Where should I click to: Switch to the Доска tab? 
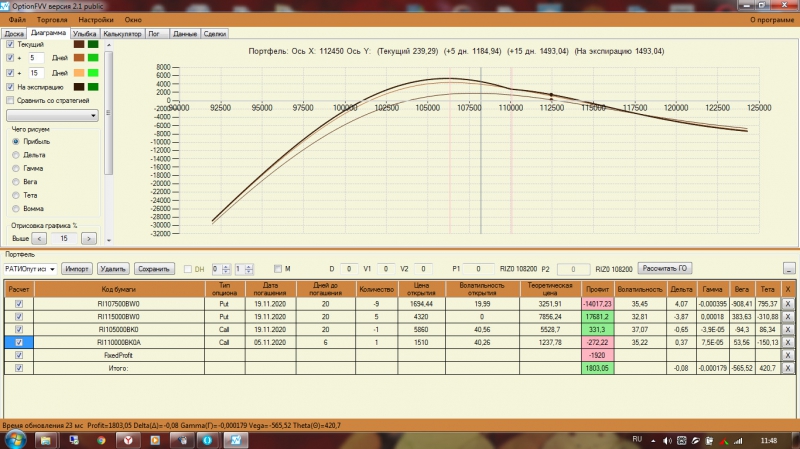pos(14,34)
